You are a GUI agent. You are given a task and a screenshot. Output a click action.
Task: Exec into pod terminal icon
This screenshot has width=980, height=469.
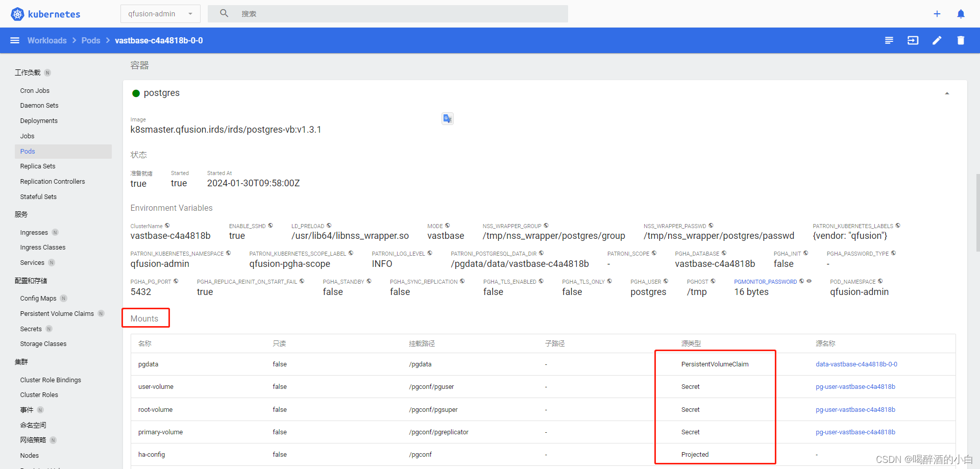pos(913,40)
